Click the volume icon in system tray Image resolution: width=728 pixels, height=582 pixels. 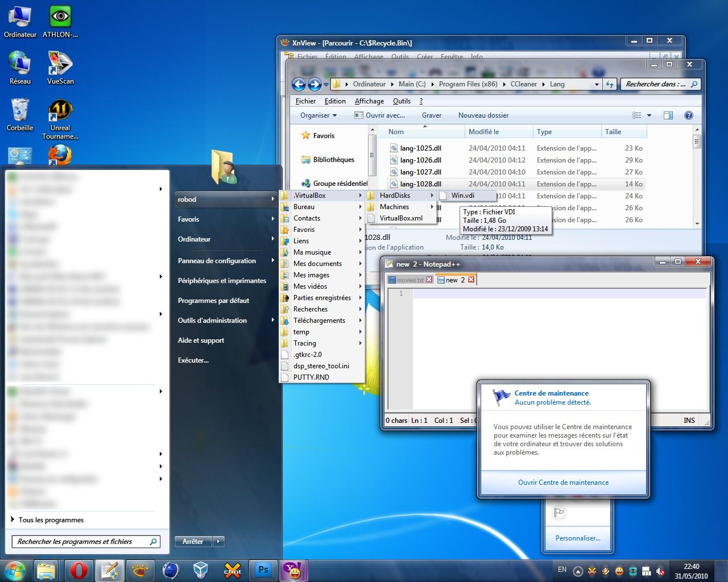660,571
